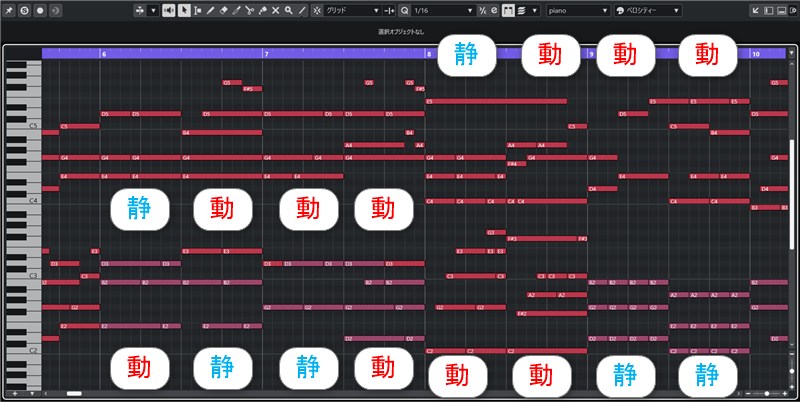
Task: Select the G3 note
Action: (x=496, y=233)
